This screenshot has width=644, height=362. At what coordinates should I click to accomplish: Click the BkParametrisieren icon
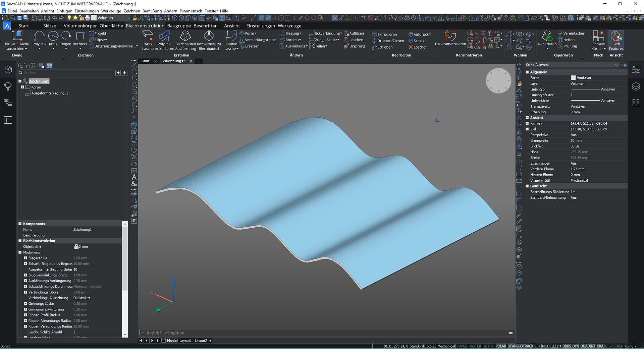click(x=450, y=38)
